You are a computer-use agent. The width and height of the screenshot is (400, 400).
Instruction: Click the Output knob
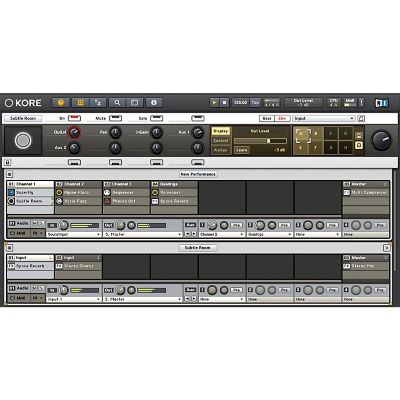click(x=74, y=132)
